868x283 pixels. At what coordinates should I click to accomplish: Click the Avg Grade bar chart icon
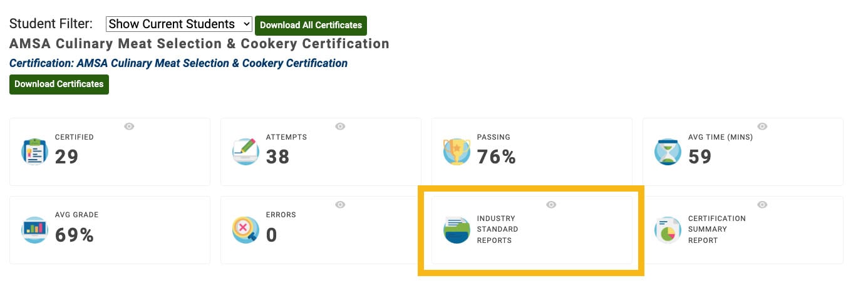(34, 230)
